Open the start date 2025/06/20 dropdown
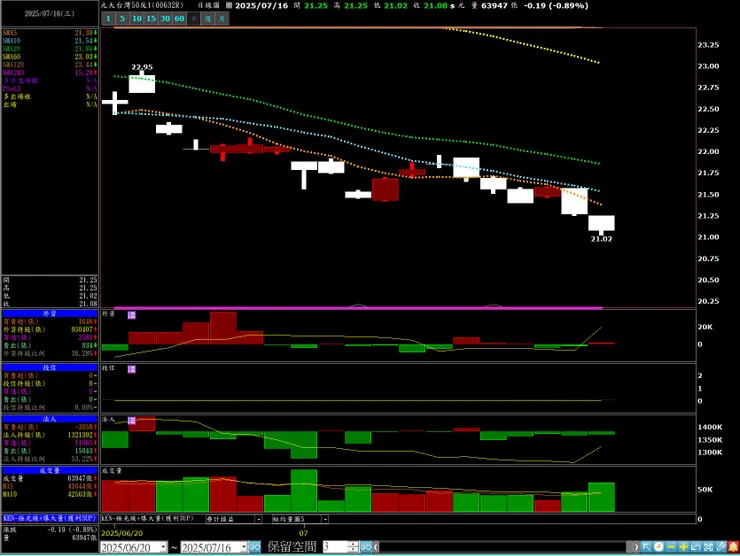 click(163, 547)
